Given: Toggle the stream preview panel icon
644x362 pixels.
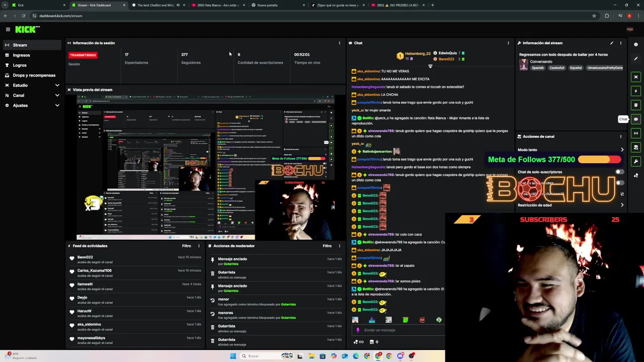Looking at the screenshot, I should point(636,77).
